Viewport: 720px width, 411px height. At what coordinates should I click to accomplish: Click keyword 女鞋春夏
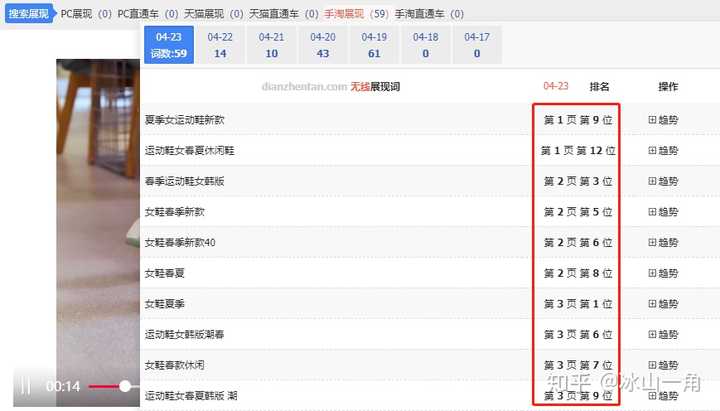164,273
